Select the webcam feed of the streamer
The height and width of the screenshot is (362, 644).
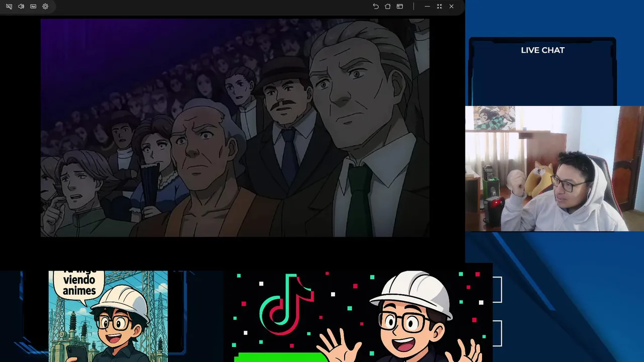click(554, 168)
